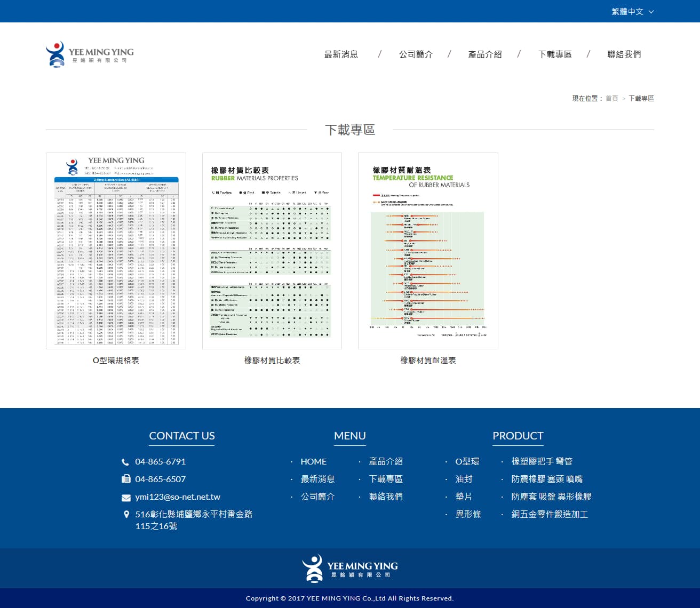Open 產品介紹 in the top navigation
Screen dimensions: 700x608
(x=485, y=54)
